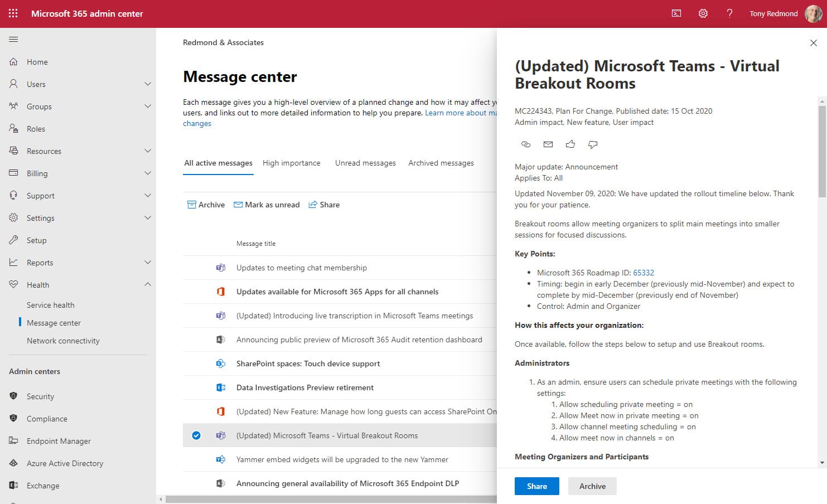Expand the Resources navigation section
The image size is (827, 504).
148,151
